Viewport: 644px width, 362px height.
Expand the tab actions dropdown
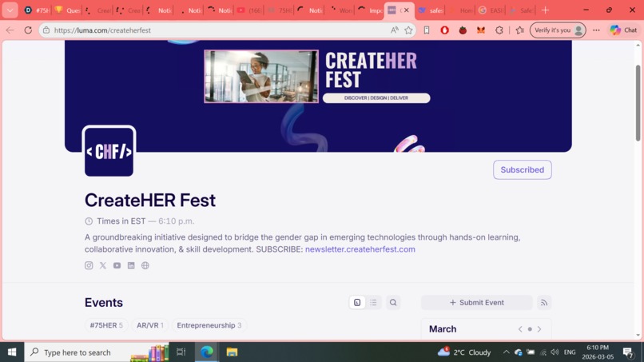point(10,10)
